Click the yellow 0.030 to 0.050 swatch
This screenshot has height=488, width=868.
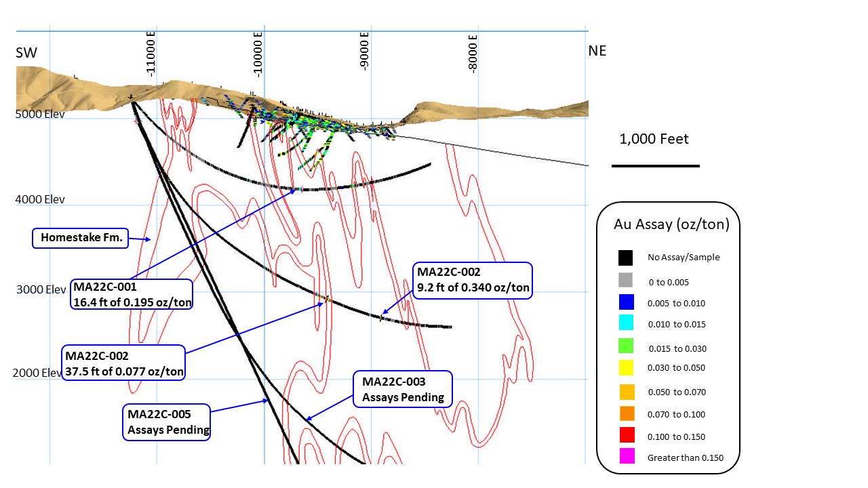click(x=625, y=368)
